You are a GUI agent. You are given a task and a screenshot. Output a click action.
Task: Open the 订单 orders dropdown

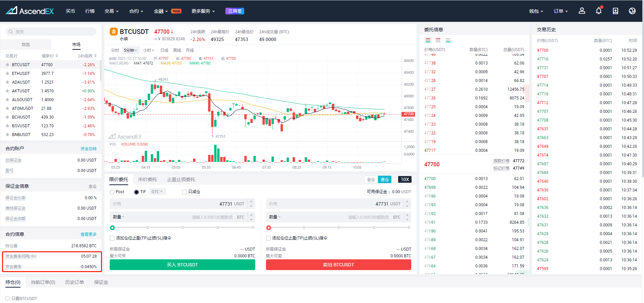coord(560,11)
